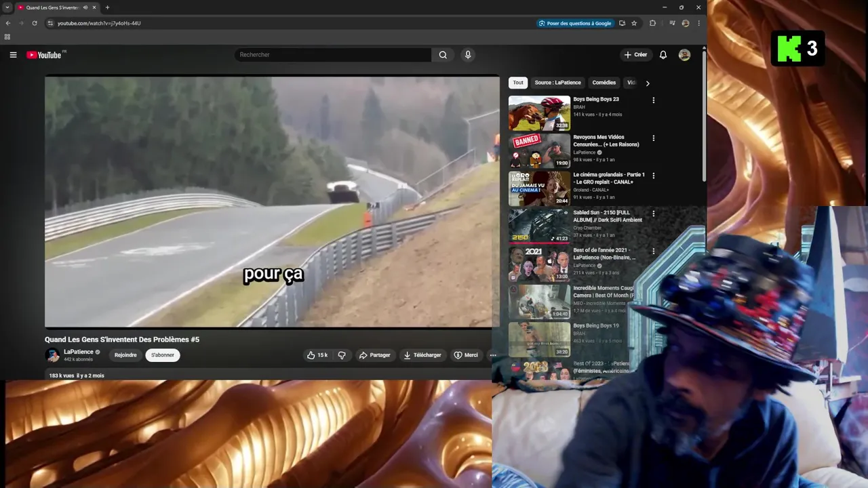
Task: Open options for Revoyons Mes Vidéos Censurées
Action: [x=654, y=138]
